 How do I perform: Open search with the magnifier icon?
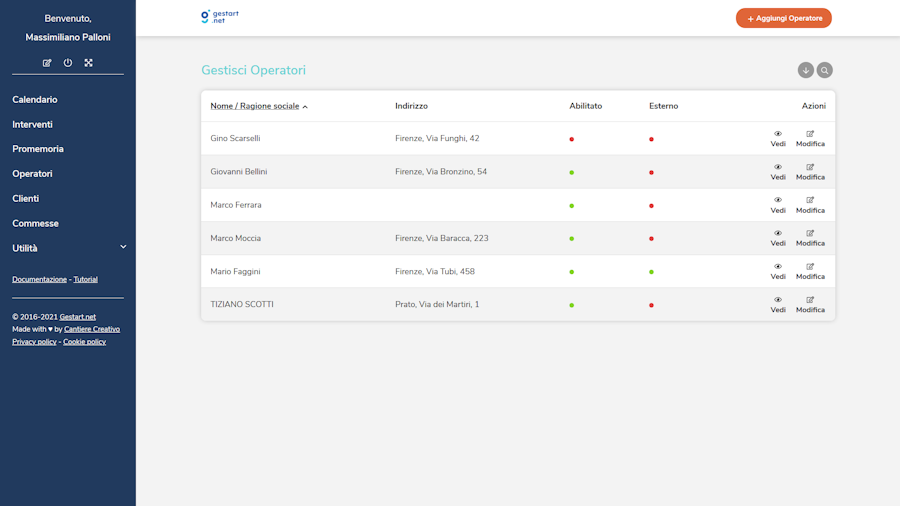tap(824, 70)
